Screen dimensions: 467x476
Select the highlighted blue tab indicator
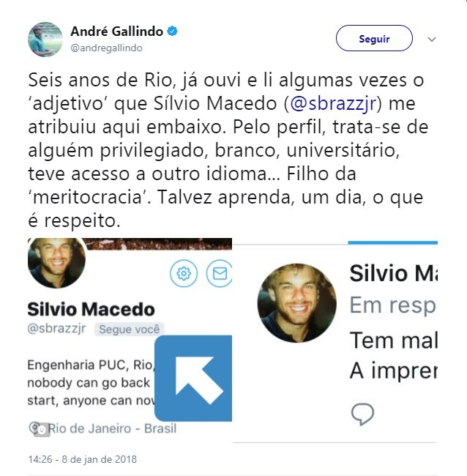[x=392, y=242]
